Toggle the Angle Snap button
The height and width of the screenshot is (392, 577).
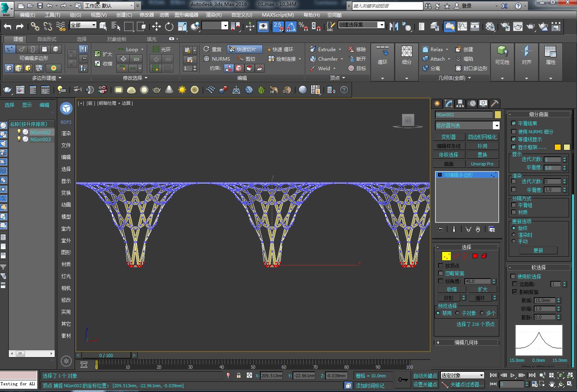pyautogui.click(x=291, y=27)
